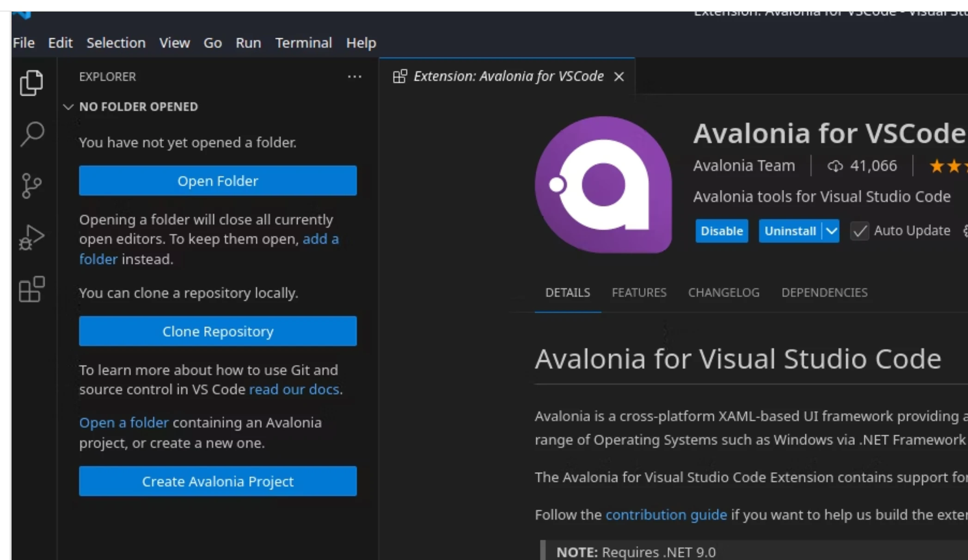The image size is (968, 560).
Task: Switch to the DETAILS tab
Action: 568,293
